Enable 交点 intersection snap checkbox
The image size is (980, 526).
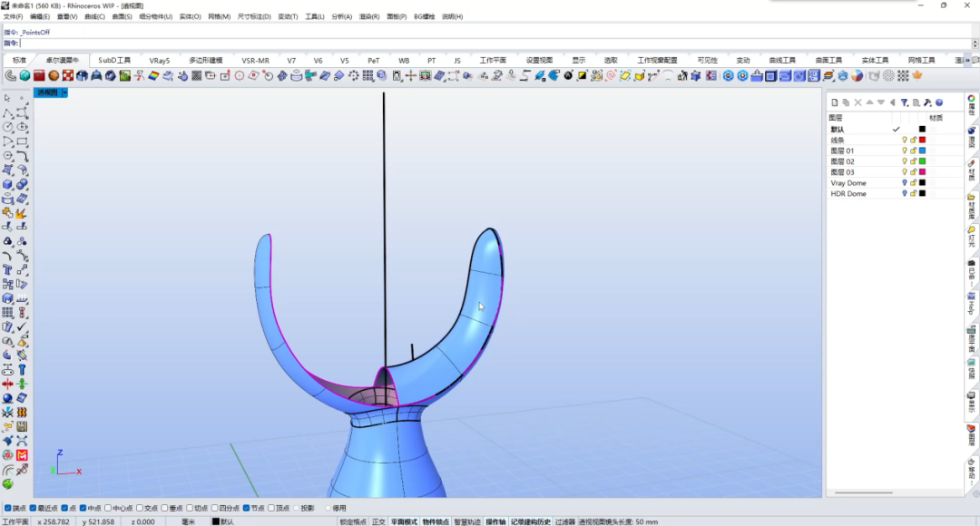click(x=140, y=508)
